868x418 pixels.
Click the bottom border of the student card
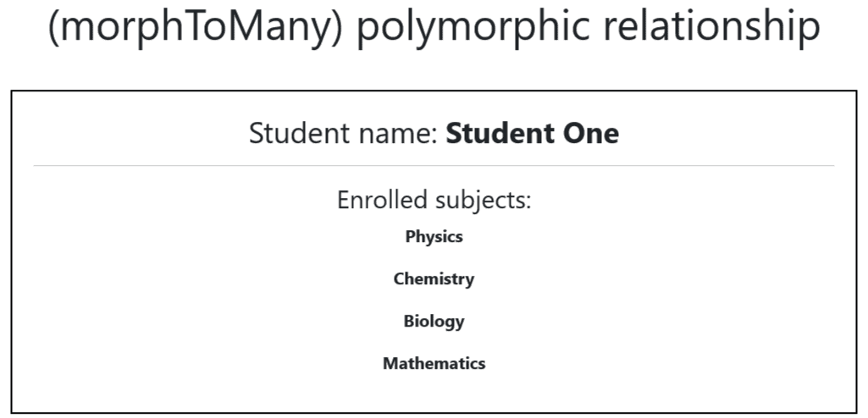point(434,413)
